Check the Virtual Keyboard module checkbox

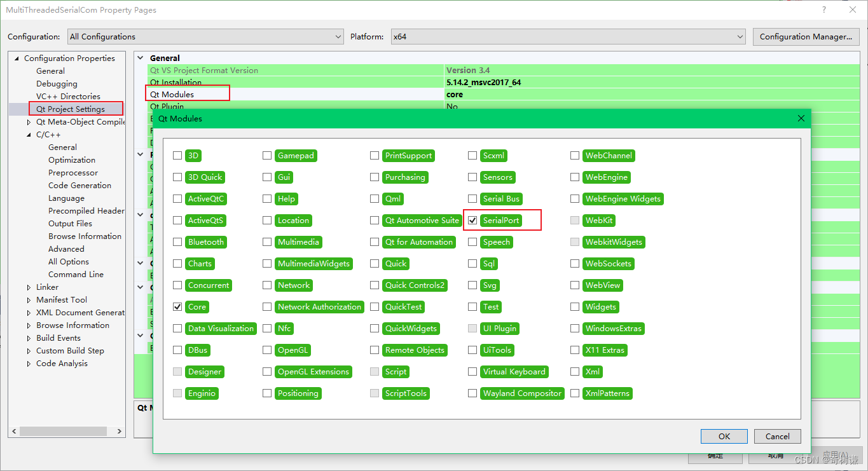pos(472,372)
